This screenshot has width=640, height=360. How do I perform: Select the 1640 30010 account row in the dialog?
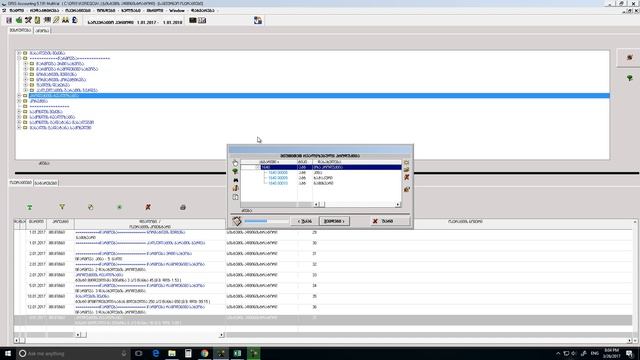point(321,183)
